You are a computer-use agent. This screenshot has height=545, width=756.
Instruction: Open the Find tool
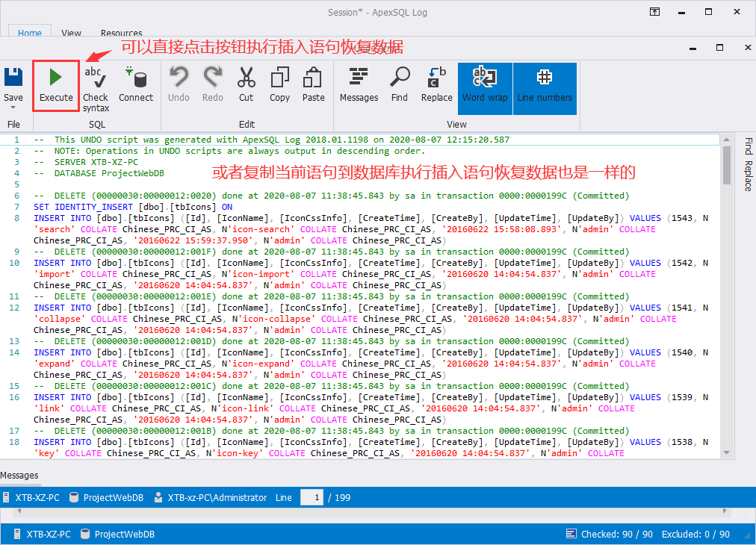400,84
